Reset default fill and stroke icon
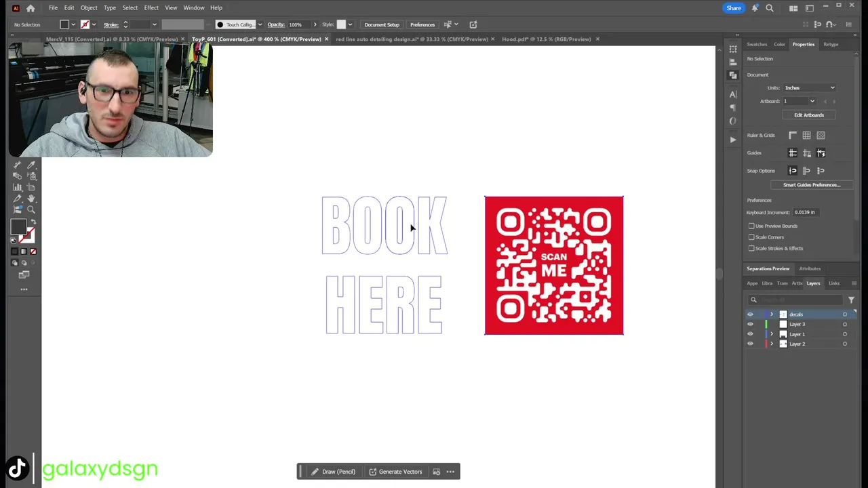This screenshot has width=868, height=488. tap(14, 240)
